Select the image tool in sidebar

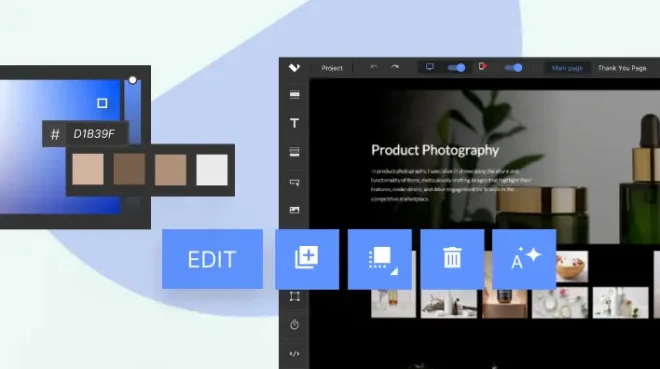295,210
